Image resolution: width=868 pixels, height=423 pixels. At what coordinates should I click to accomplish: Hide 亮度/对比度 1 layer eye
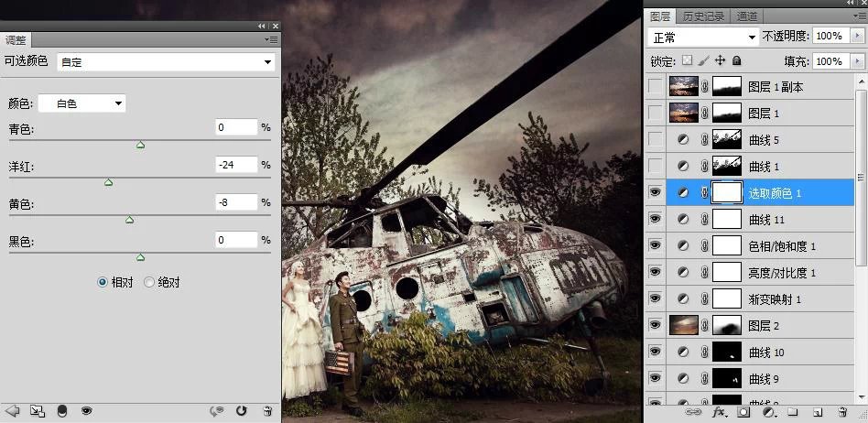coord(656,273)
